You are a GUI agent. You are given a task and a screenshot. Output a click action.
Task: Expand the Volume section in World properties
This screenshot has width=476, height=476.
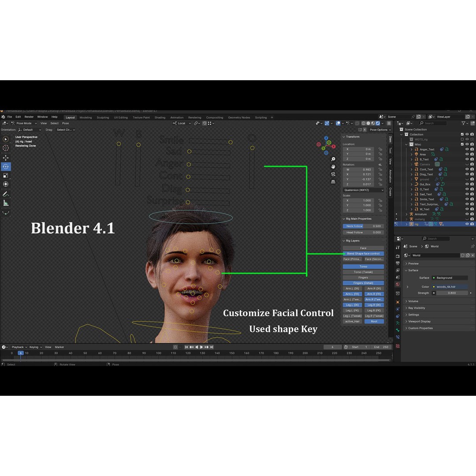[x=406, y=301]
